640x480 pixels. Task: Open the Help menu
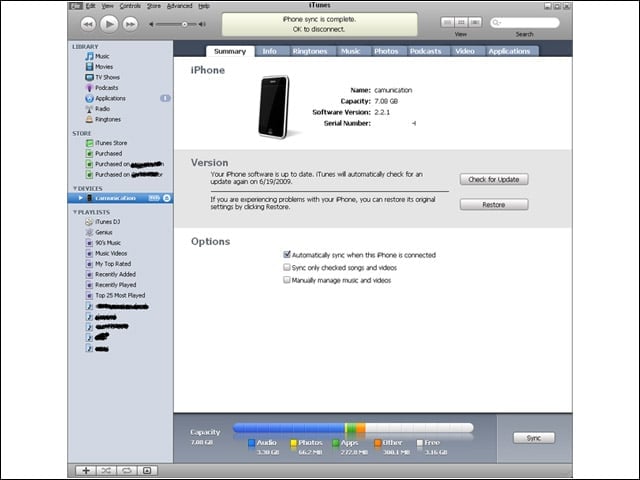coord(204,6)
